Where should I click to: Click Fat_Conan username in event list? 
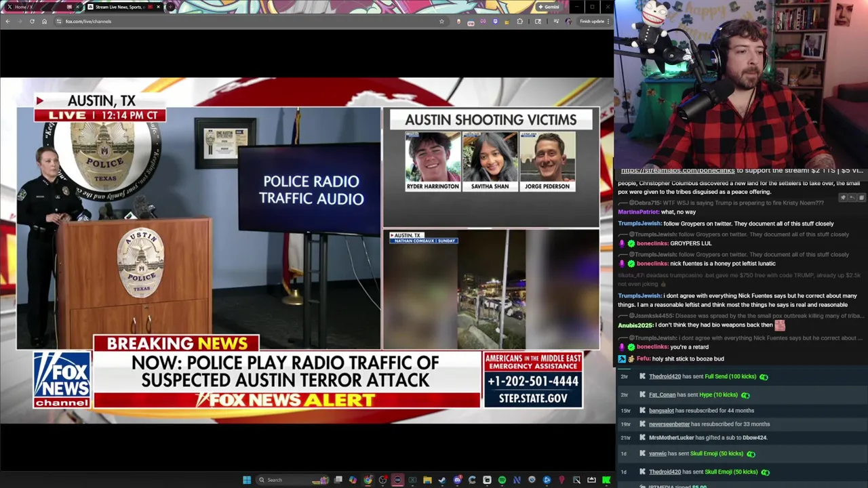662,395
